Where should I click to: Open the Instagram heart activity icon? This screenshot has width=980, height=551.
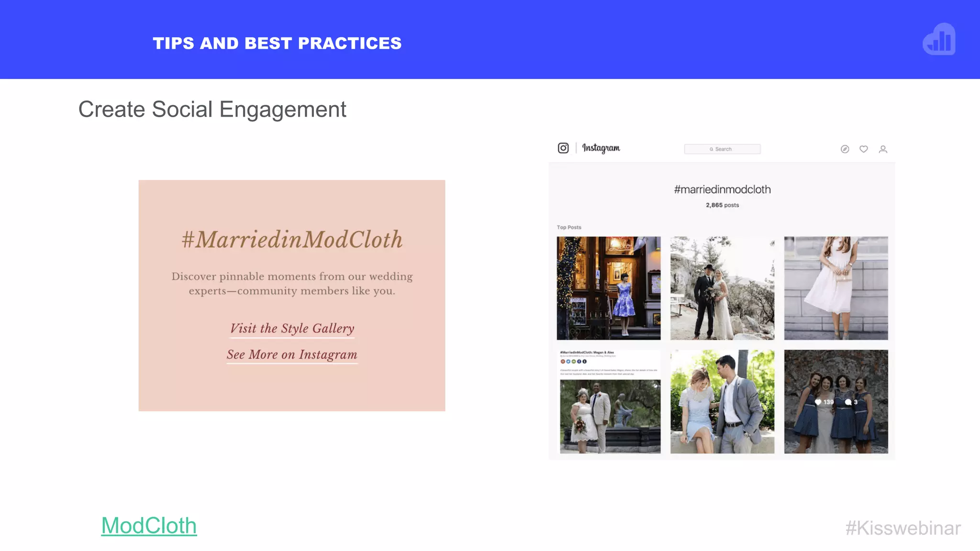pos(864,149)
